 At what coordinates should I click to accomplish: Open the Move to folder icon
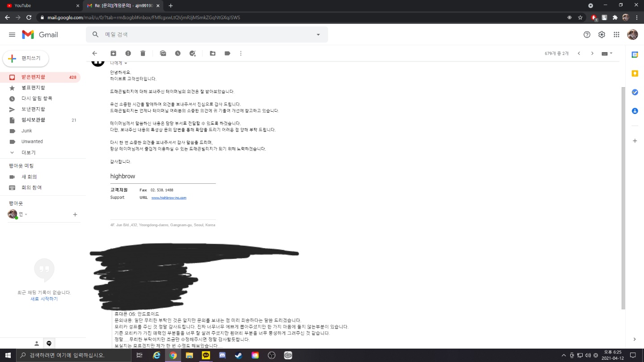tap(212, 53)
